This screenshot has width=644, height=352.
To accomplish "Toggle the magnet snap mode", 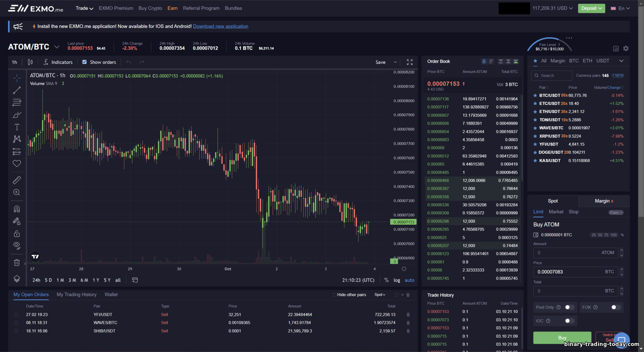I will tap(17, 209).
